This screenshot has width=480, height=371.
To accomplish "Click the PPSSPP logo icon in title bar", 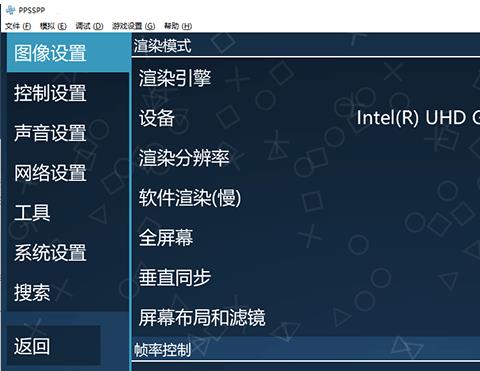I will point(11,10).
